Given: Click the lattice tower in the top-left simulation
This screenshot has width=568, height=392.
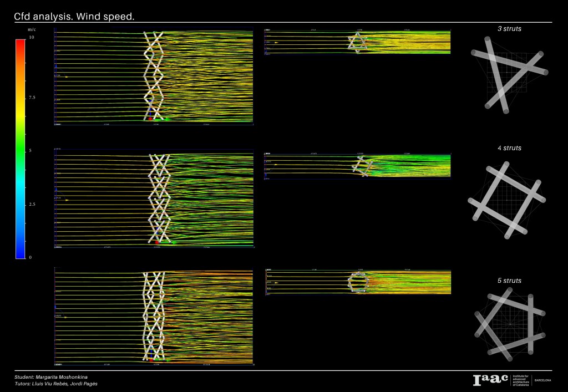Looking at the screenshot, I should (154, 76).
